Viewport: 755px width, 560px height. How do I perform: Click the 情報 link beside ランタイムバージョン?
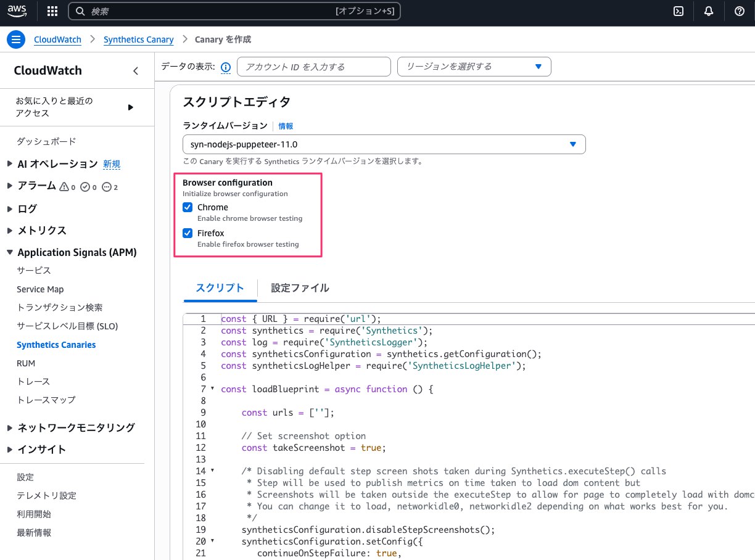point(286,126)
